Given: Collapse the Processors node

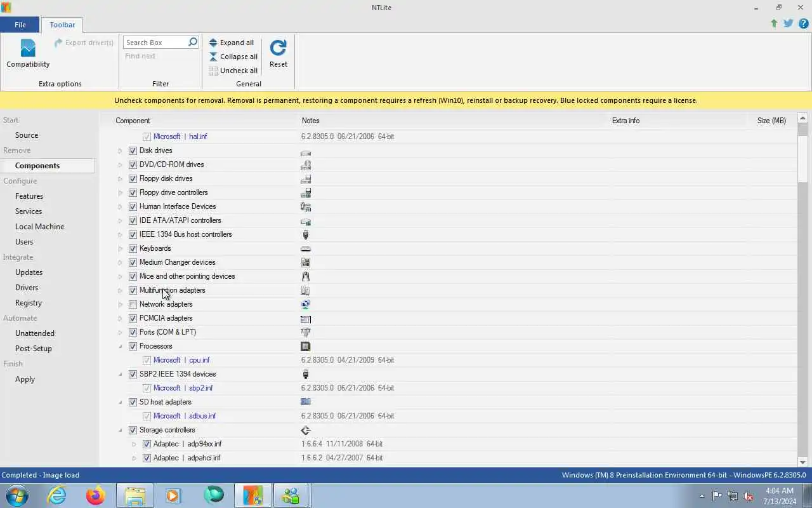Looking at the screenshot, I should [x=120, y=347].
